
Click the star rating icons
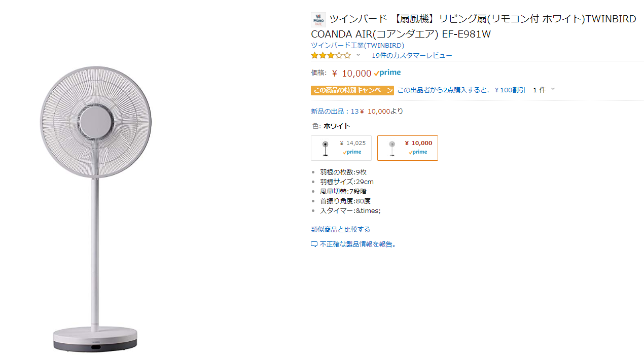tap(331, 55)
